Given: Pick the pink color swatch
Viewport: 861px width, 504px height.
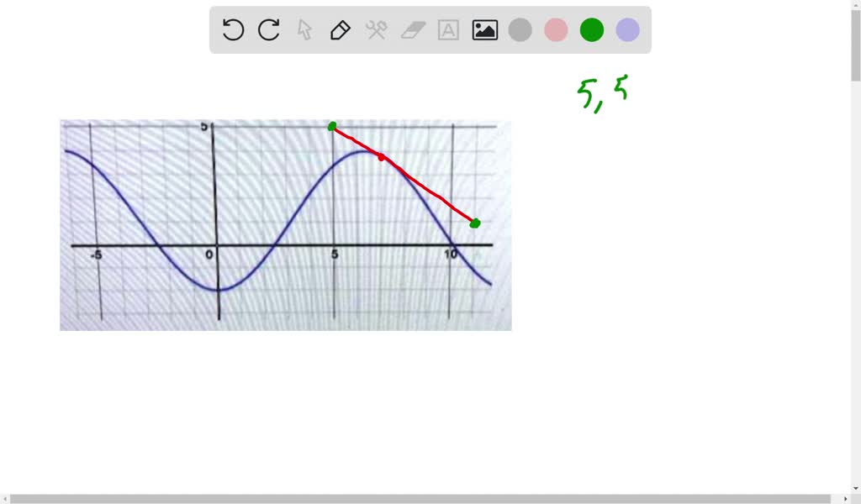Looking at the screenshot, I should [556, 29].
